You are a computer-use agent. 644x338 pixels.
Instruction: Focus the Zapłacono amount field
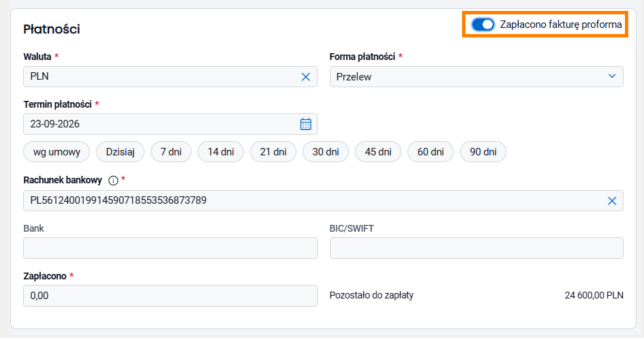pos(170,296)
